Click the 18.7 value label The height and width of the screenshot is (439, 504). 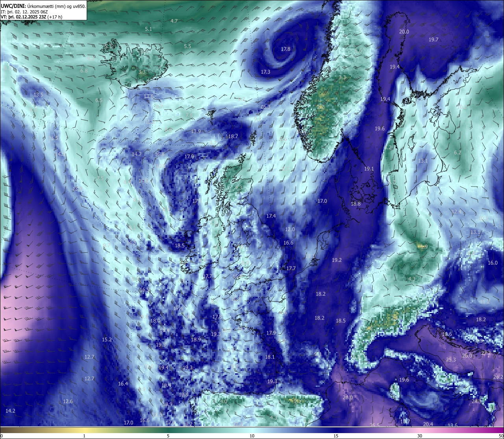coord(233,137)
